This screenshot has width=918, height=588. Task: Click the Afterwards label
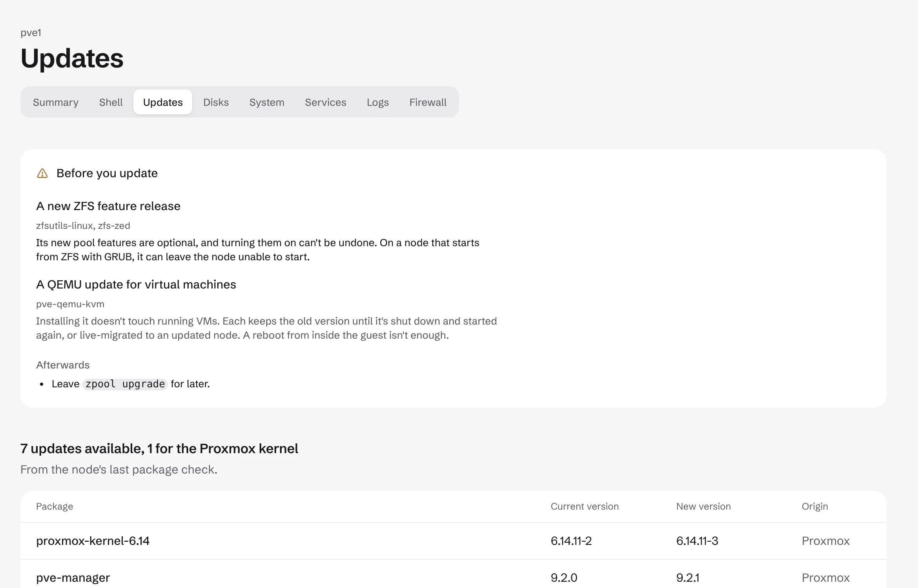(x=63, y=365)
